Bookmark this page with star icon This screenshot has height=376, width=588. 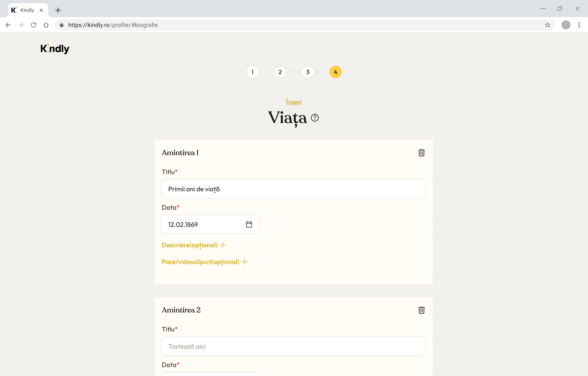point(547,25)
